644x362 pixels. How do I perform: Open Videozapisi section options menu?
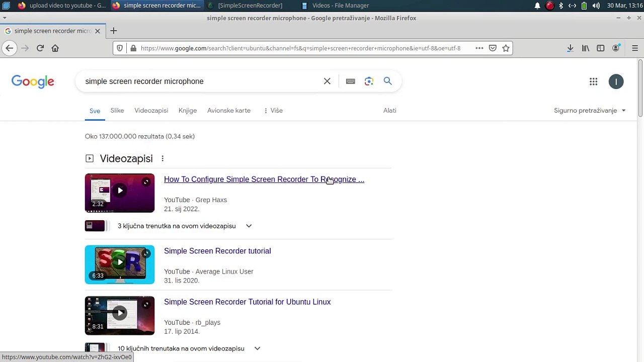[163, 158]
